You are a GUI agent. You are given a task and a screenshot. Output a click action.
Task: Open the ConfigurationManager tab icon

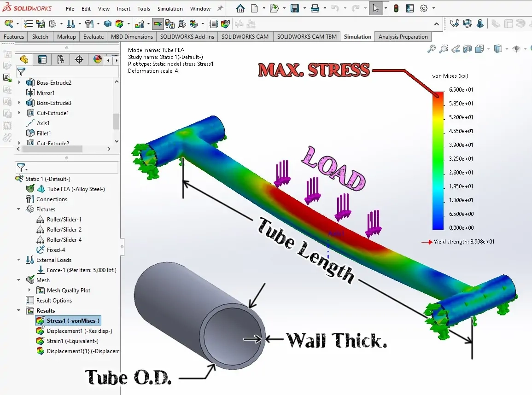coord(61,59)
